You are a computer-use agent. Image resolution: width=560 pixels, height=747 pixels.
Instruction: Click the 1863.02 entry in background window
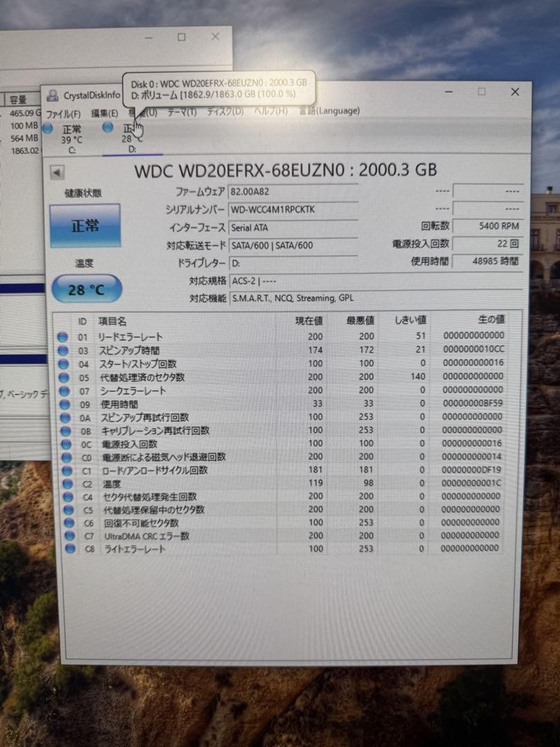[25, 151]
